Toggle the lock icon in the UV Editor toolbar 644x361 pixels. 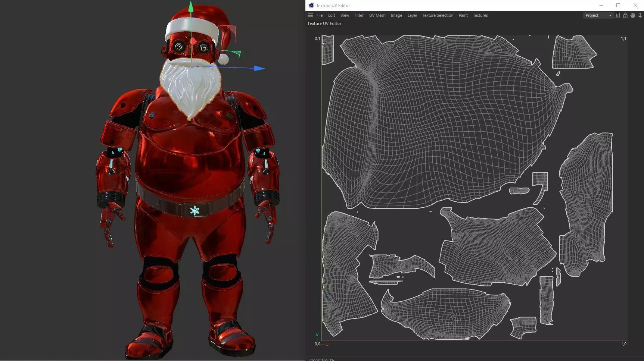[625, 15]
